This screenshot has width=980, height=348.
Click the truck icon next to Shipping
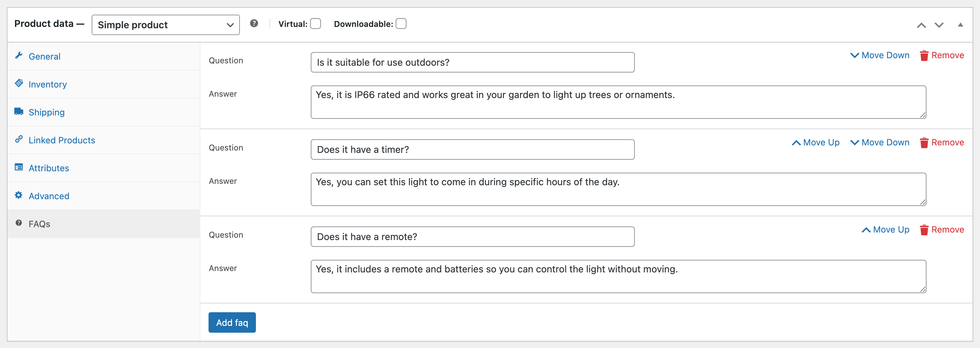point(19,111)
